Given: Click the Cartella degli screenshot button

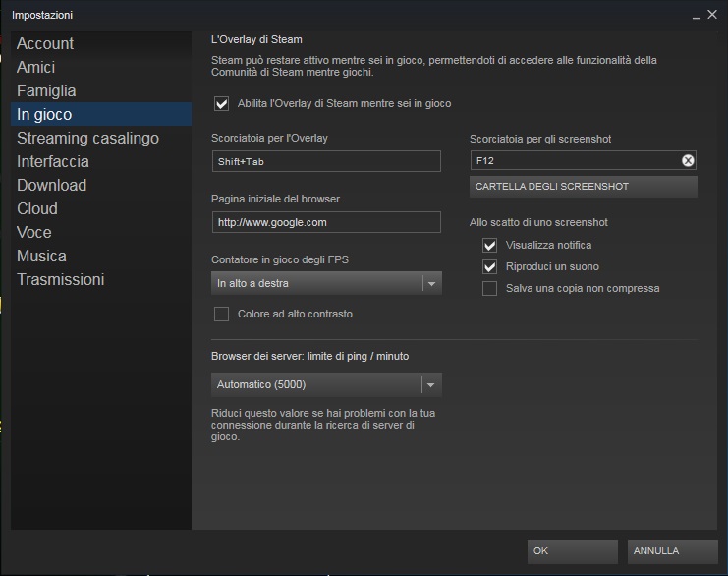Looking at the screenshot, I should tap(583, 186).
